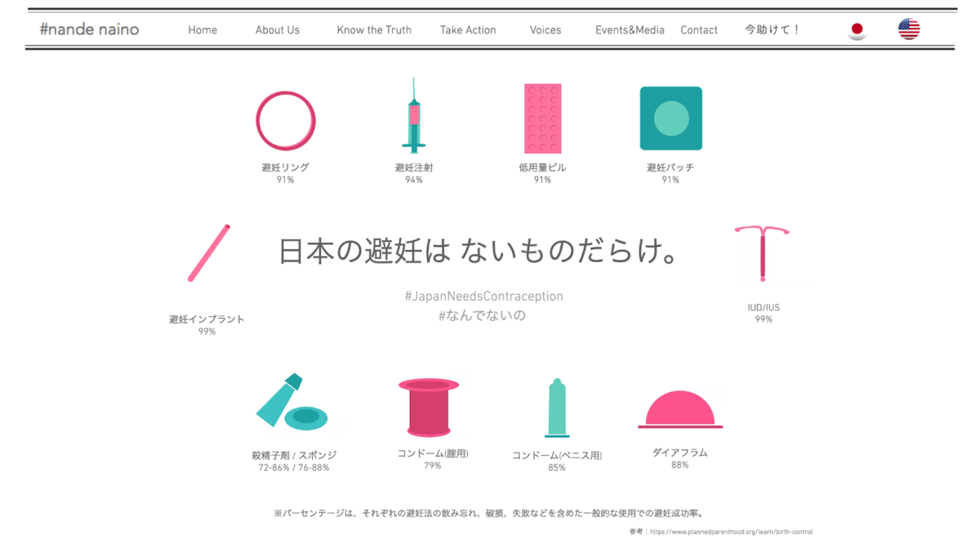Click the teal external condom icon
This screenshot has height=536, width=980.
(x=556, y=409)
